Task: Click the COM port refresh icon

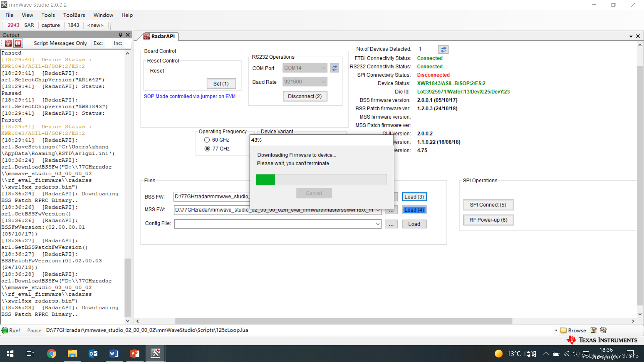Action: coord(334,68)
